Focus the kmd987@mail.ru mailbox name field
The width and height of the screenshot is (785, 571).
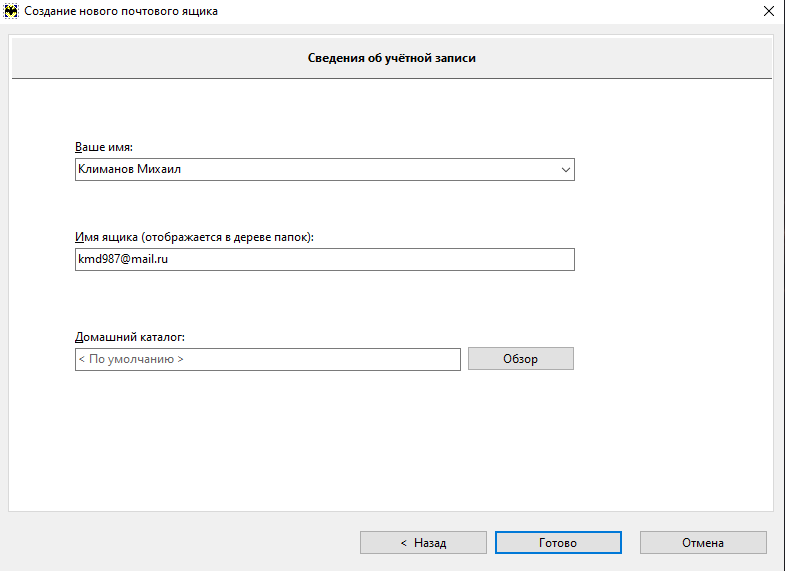[x=324, y=260]
